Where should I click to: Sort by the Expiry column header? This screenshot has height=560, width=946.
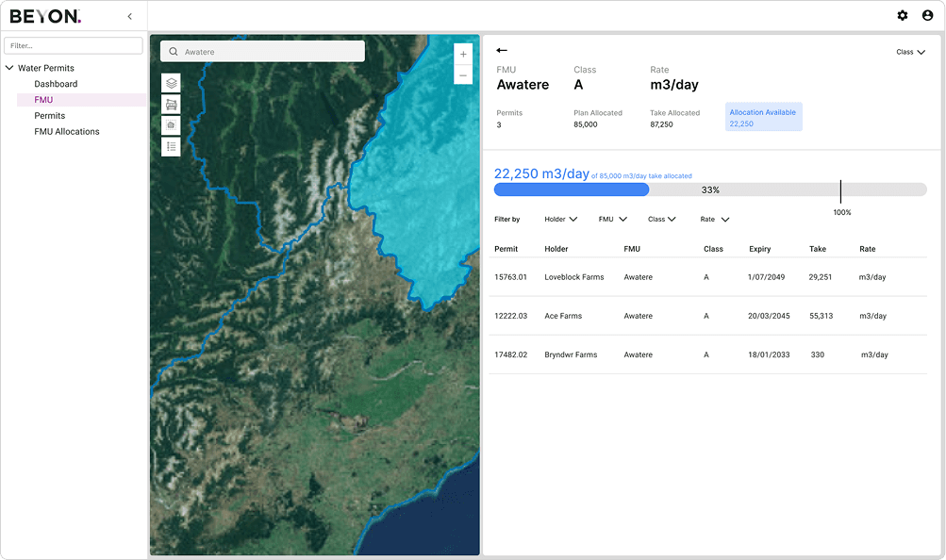760,249
